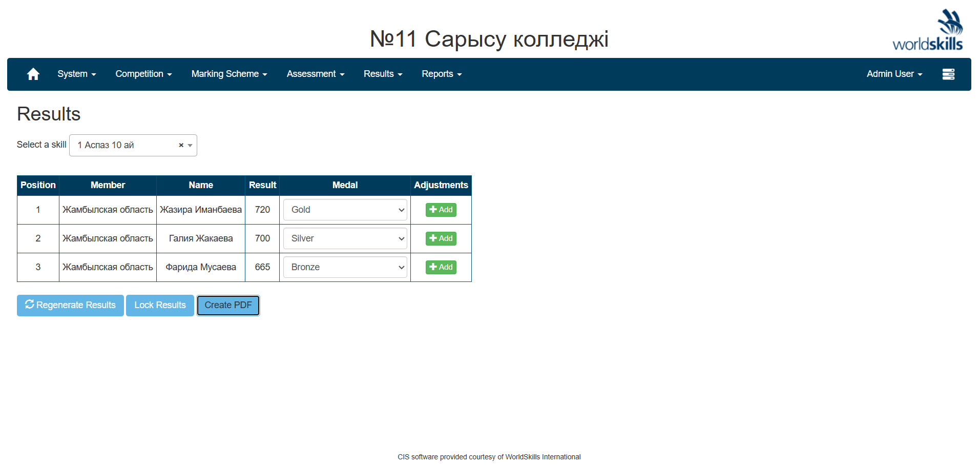Select name cell Фарида Мусаева
Viewport: 980px width, 465px height.
(x=201, y=267)
